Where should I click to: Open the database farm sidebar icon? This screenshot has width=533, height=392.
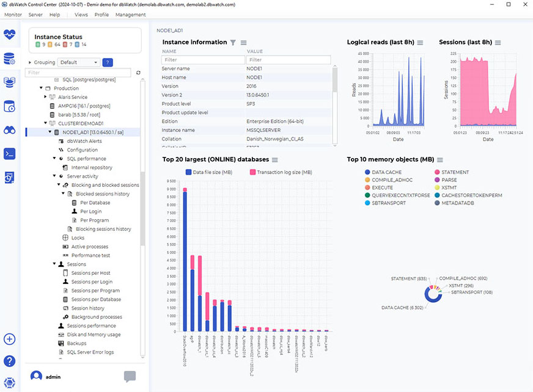(x=10, y=82)
